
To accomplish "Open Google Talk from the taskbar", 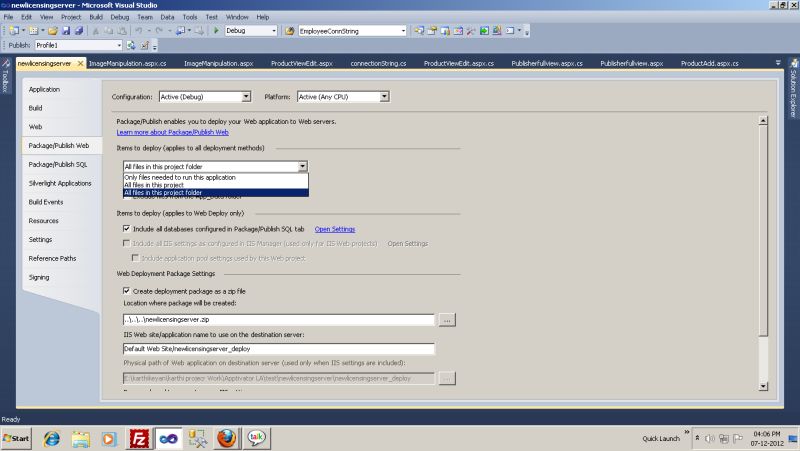I will click(x=256, y=438).
